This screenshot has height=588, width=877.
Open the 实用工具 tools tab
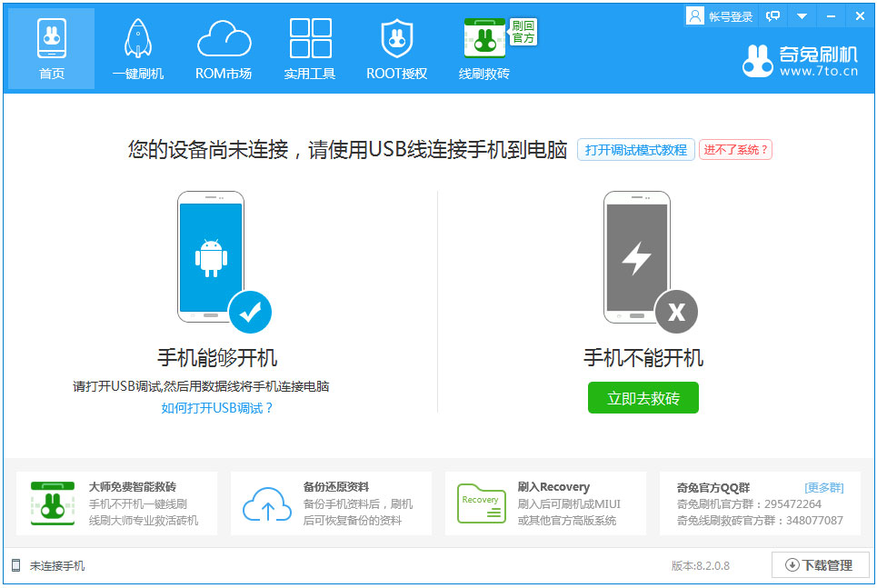click(310, 49)
